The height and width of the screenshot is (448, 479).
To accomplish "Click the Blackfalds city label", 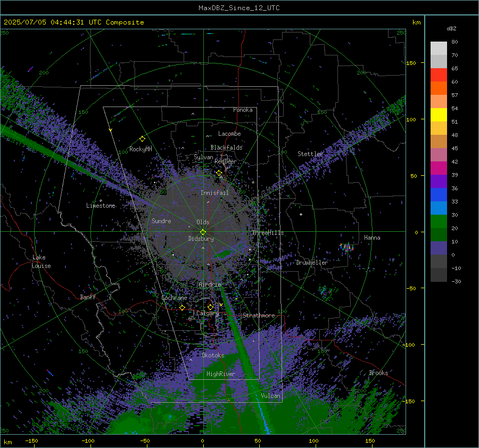I will [x=226, y=148].
